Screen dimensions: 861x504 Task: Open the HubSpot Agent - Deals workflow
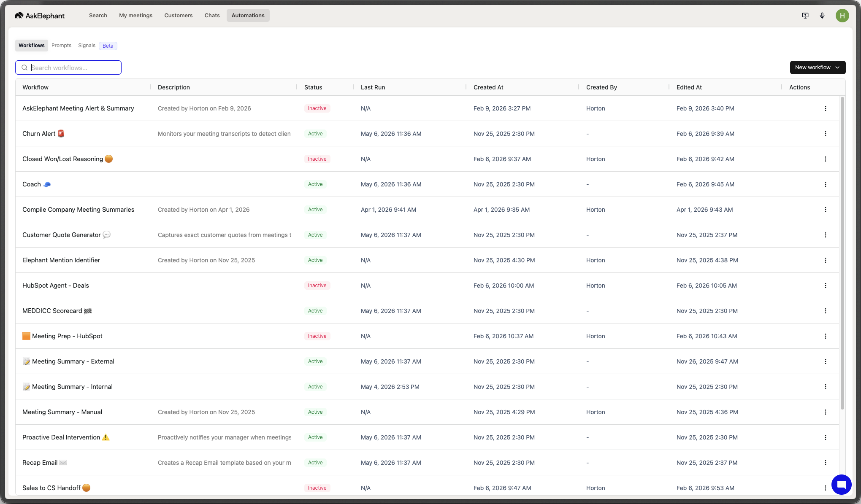pos(56,286)
